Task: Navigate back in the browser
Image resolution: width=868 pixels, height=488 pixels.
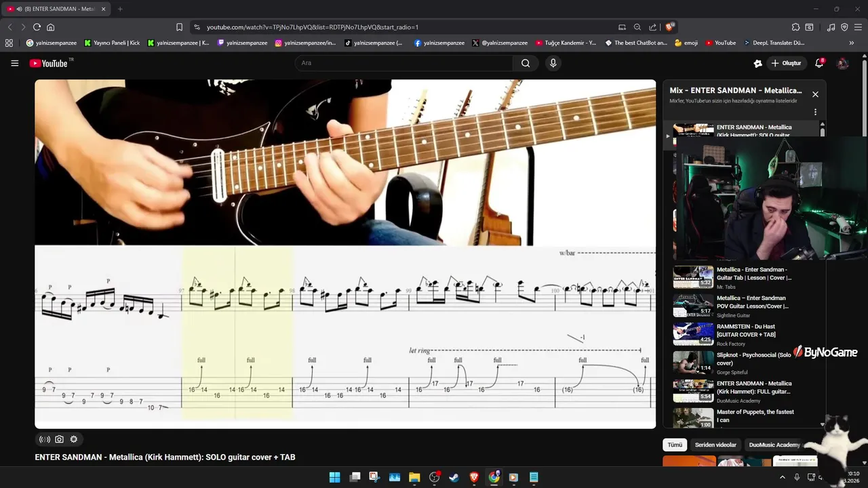Action: 9,27
